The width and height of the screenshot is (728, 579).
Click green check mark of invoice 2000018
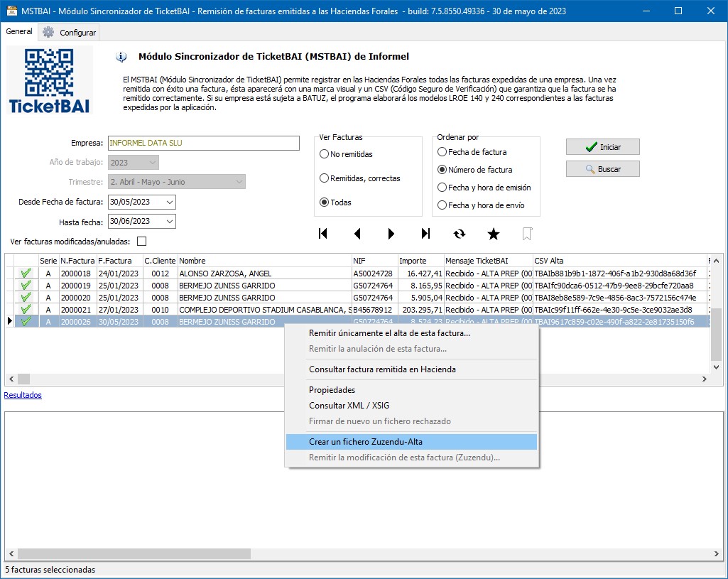tap(26, 273)
